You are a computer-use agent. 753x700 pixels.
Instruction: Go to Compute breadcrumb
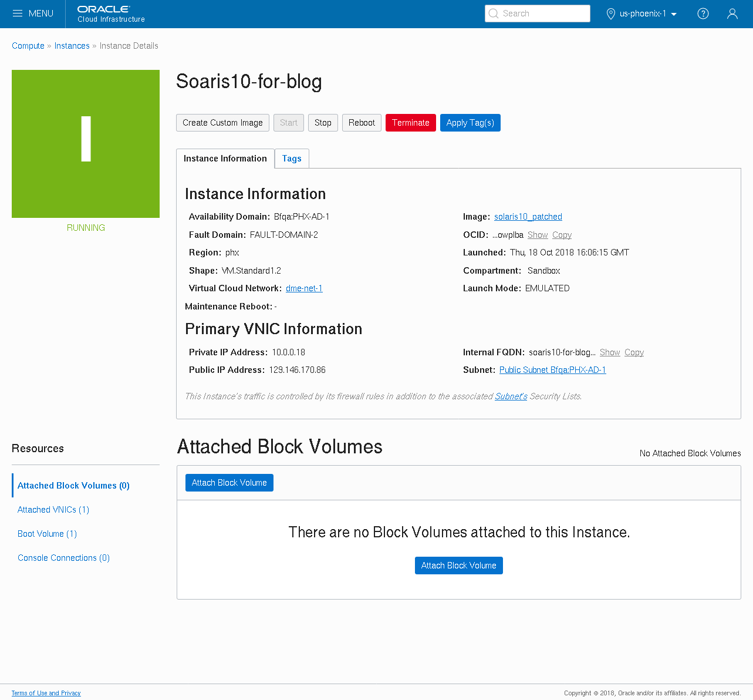[x=28, y=46]
